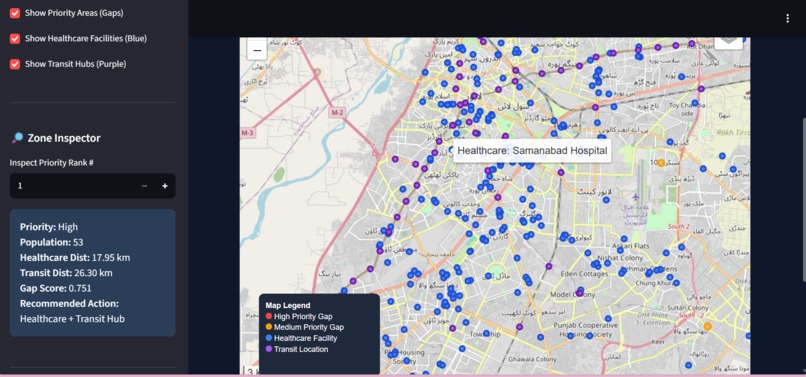
Task: Click the Map Legend title
Action: [x=288, y=305]
